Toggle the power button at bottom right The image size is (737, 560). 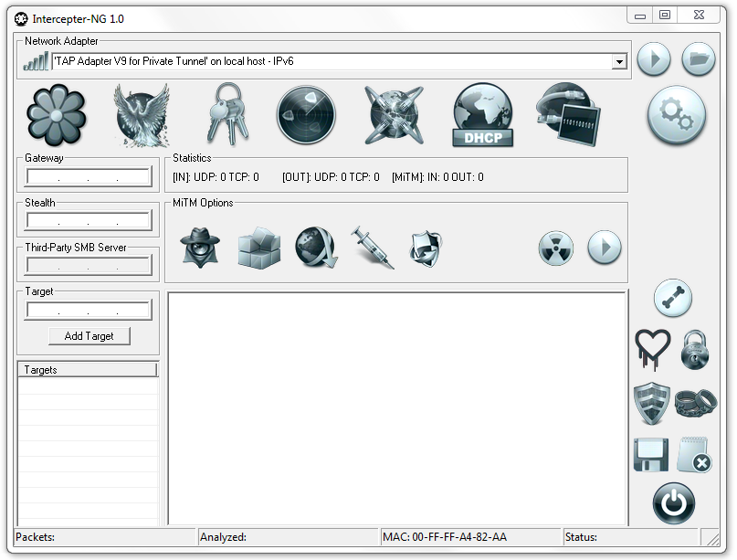(673, 503)
